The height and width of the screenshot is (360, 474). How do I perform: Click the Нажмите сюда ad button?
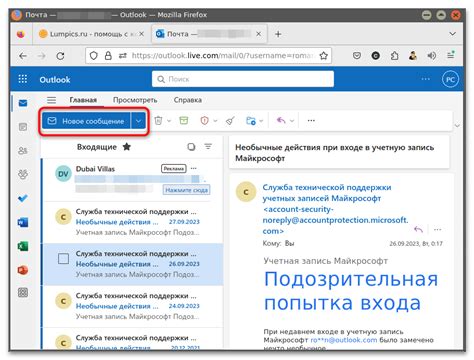(x=186, y=190)
